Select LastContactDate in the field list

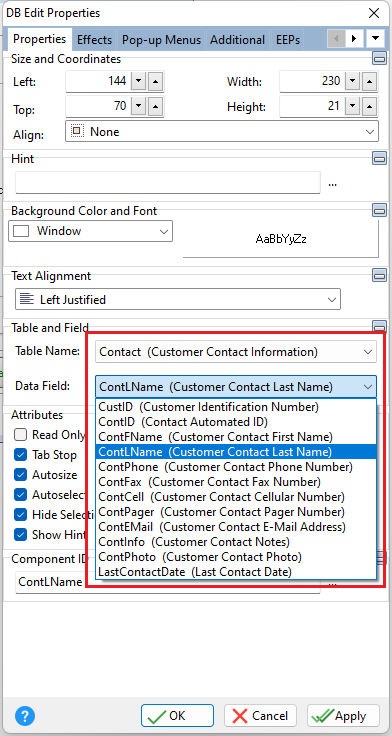pyautogui.click(x=236, y=572)
